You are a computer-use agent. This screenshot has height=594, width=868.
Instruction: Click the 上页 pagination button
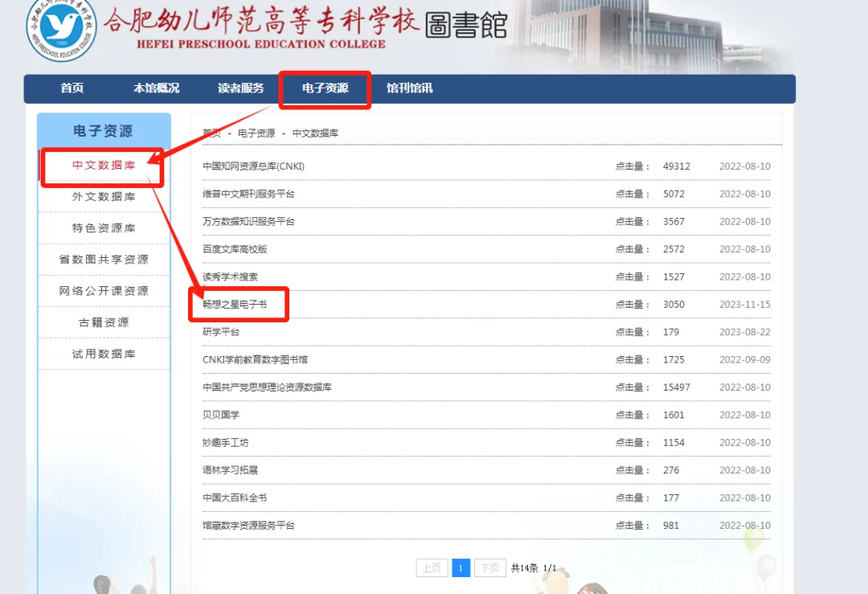pyautogui.click(x=432, y=568)
